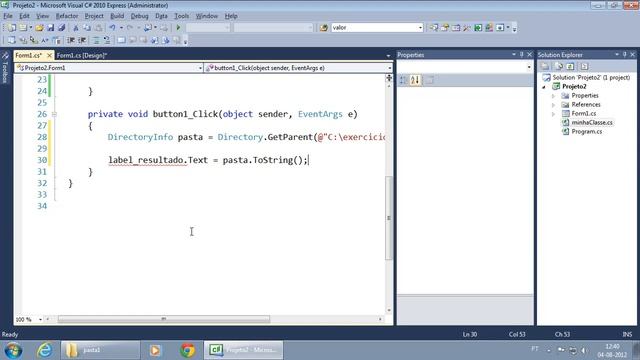Viewport: 640px width, 360px height.
Task: Click Display Object Member List icon
Action: (11, 40)
